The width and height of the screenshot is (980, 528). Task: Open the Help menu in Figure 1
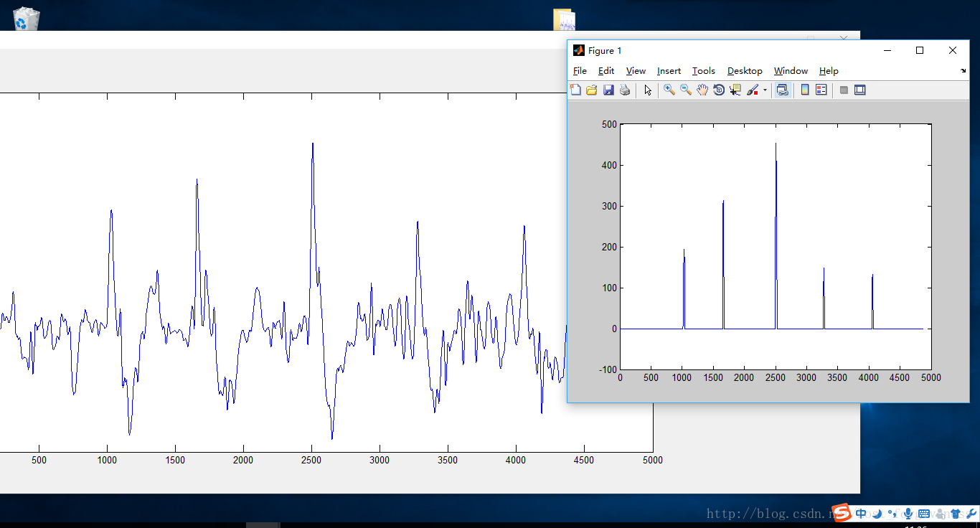click(829, 71)
